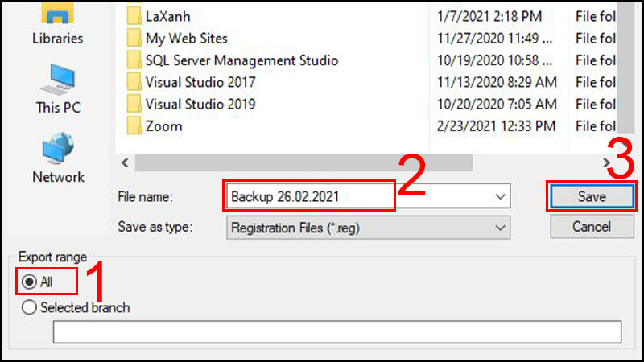Click the Save button
644x362 pixels.
(x=592, y=196)
